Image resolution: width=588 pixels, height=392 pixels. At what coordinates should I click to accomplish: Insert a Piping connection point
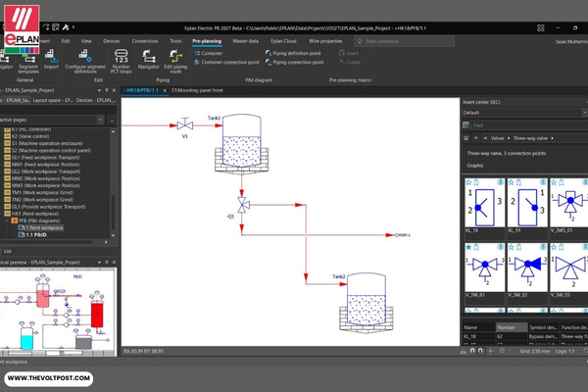[294, 63]
